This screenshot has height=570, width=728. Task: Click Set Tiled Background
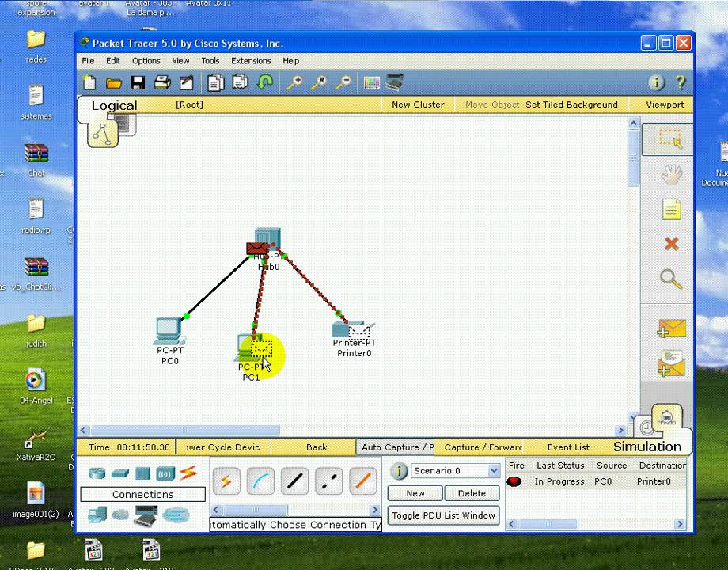point(571,104)
